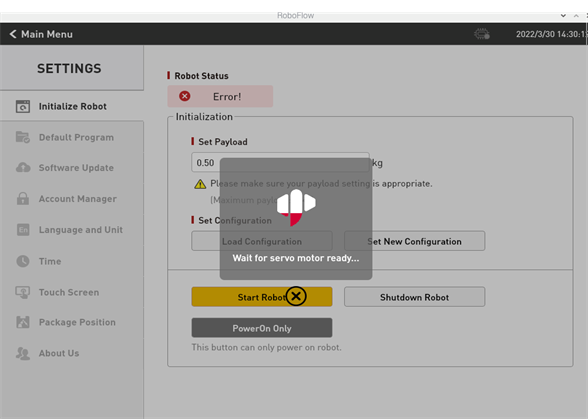The image size is (588, 419).
Task: Click the Account Manager lock icon
Action: click(x=23, y=198)
